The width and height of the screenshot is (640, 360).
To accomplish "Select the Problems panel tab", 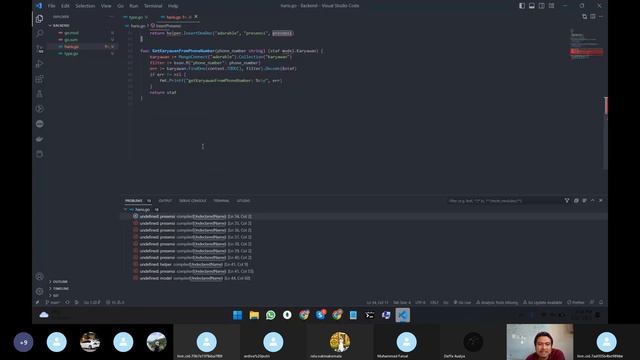I will (134, 201).
